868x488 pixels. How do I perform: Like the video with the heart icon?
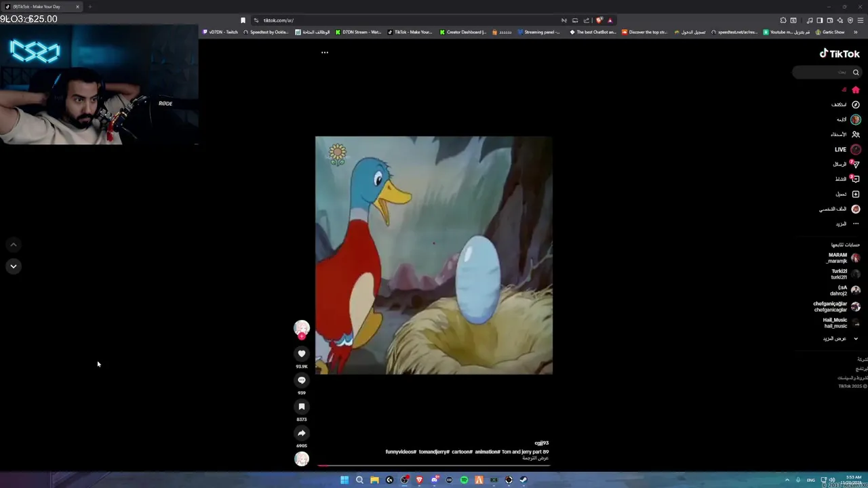tap(302, 353)
